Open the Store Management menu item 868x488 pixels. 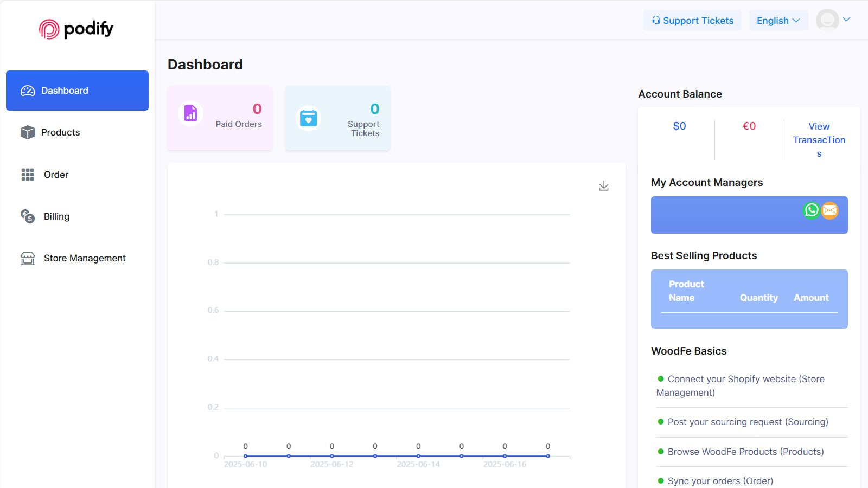(x=77, y=258)
